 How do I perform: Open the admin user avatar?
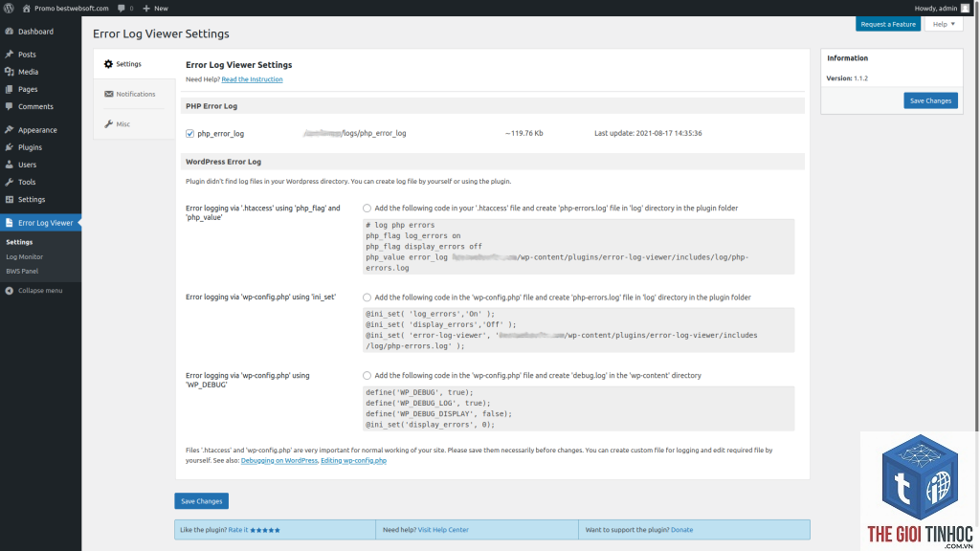point(965,8)
